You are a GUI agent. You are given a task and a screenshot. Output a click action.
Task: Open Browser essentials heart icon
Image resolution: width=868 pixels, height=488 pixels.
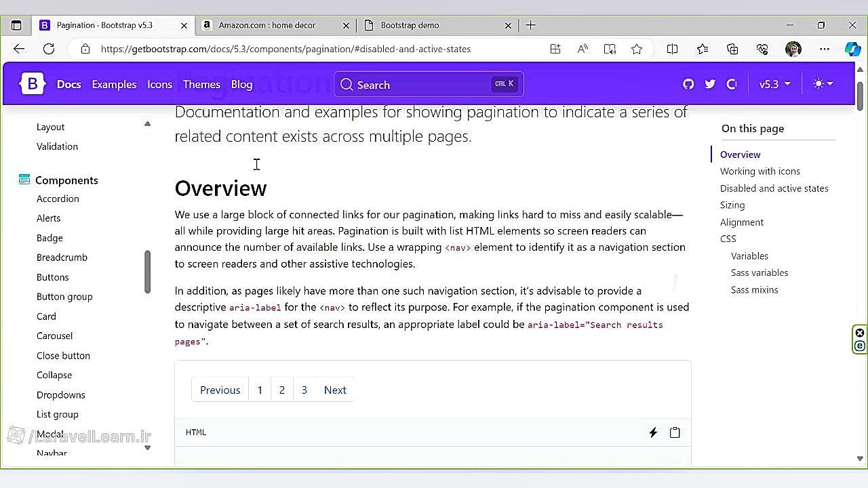click(762, 49)
